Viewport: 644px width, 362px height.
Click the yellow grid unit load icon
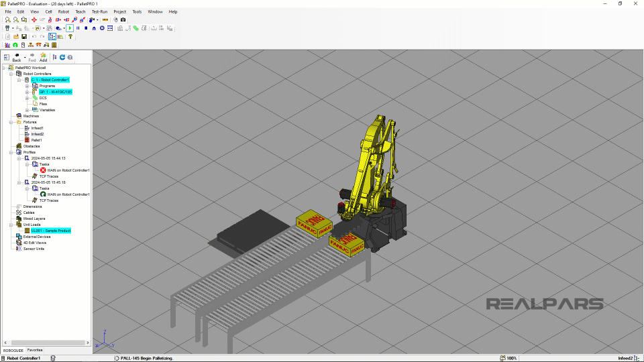point(54,45)
